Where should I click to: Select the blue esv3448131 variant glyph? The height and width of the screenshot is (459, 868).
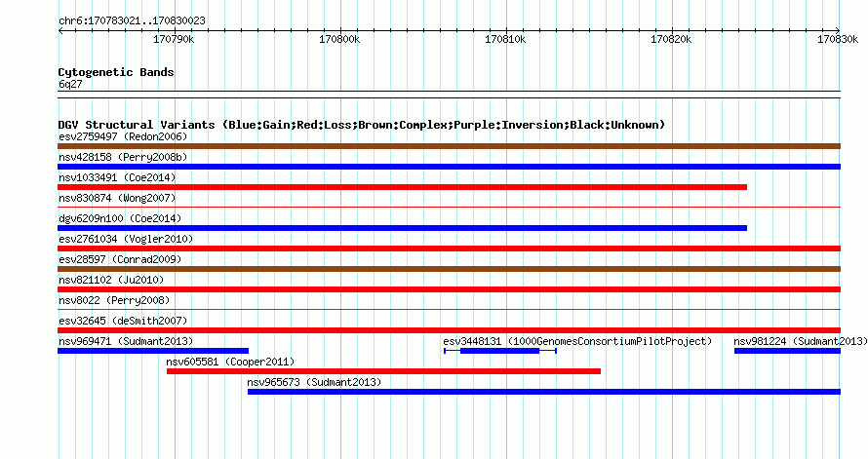pyautogui.click(x=500, y=351)
